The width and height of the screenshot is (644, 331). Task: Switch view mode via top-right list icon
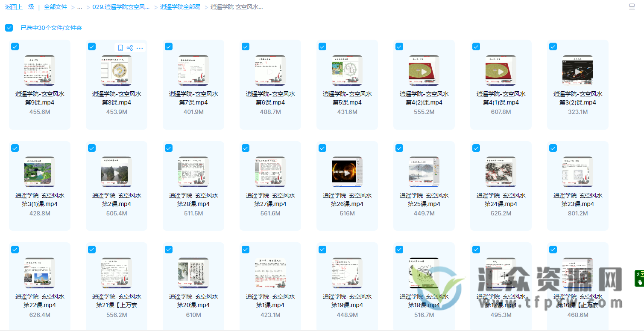[632, 7]
